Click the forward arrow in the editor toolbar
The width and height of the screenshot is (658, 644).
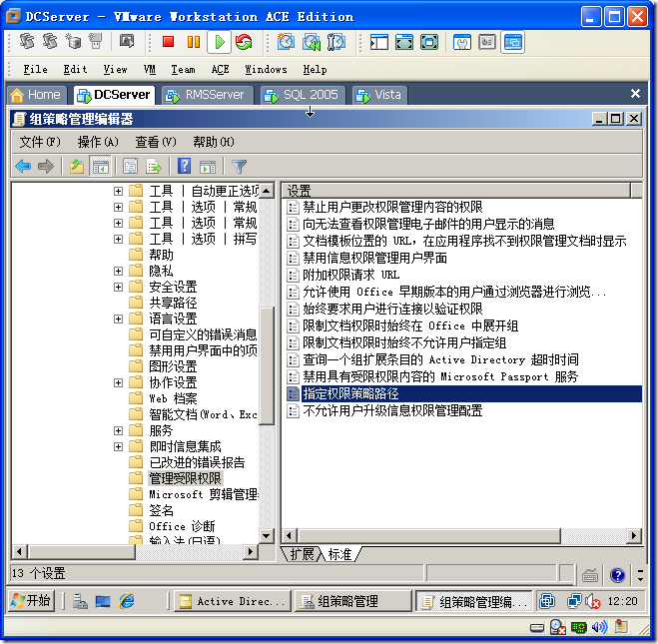pyautogui.click(x=46, y=167)
